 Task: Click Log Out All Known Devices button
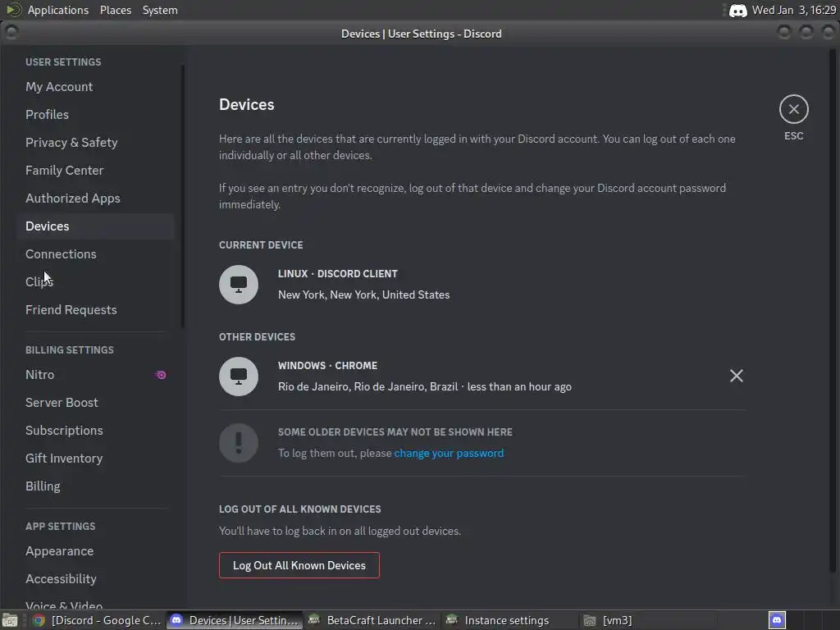tap(299, 565)
